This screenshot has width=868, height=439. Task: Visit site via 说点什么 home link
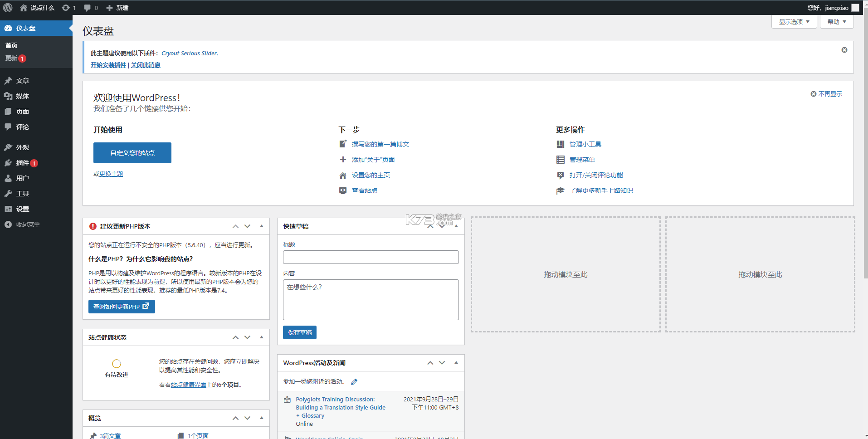(37, 8)
